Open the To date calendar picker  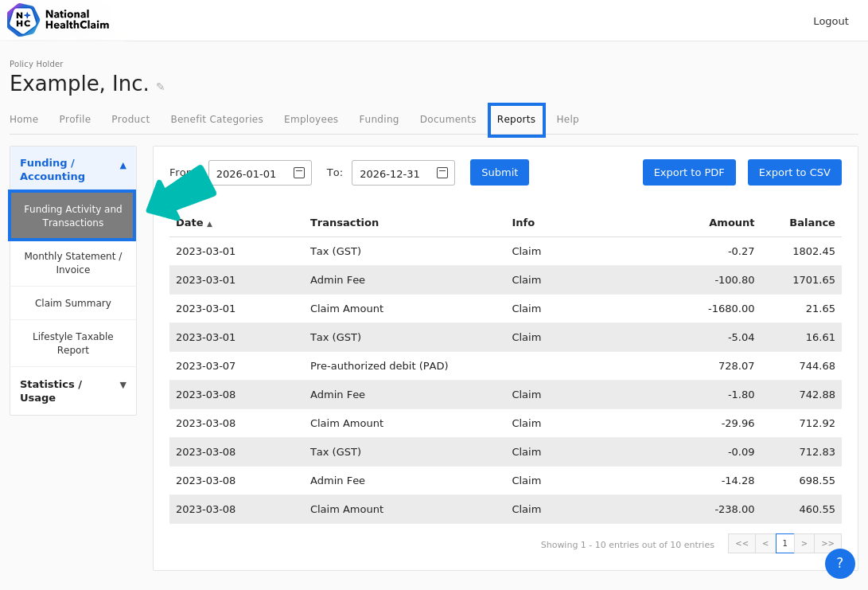[x=442, y=173]
